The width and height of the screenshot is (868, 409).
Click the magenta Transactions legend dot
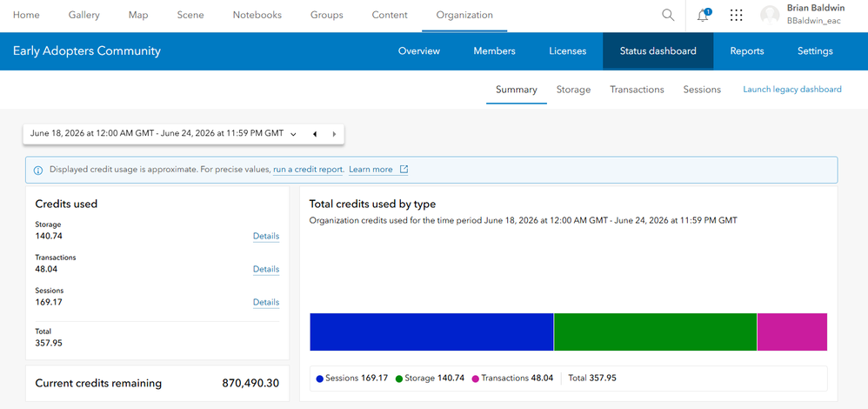475,379
